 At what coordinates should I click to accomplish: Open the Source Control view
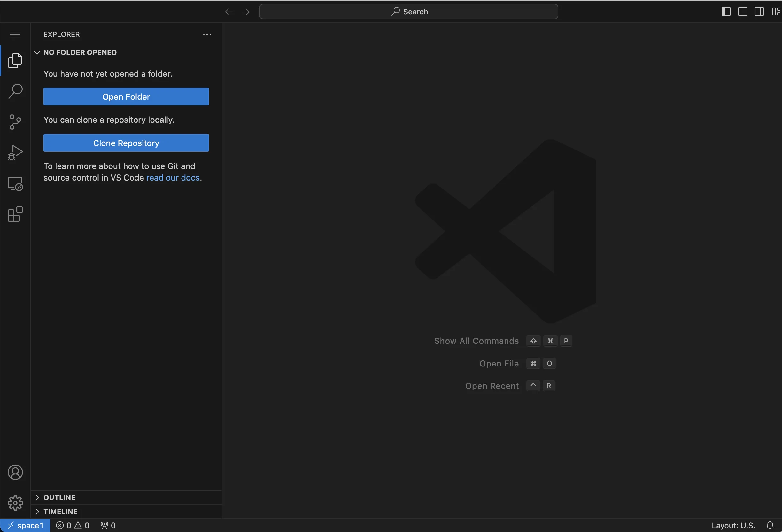15,122
